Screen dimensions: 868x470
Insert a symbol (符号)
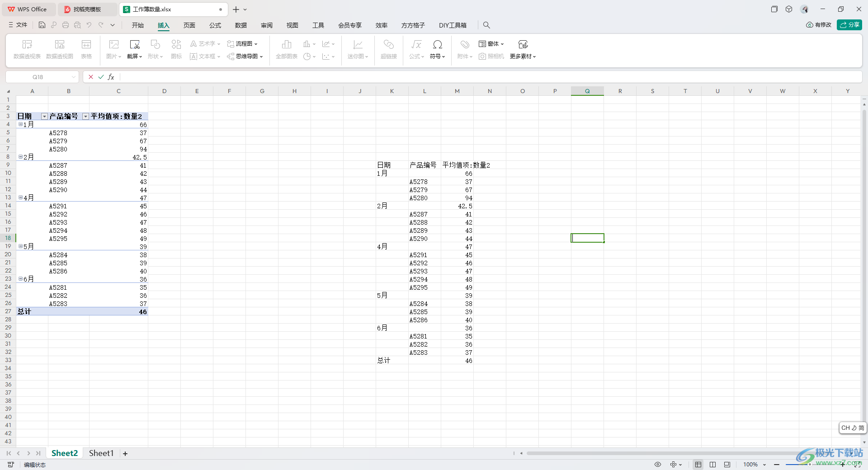tap(438, 49)
